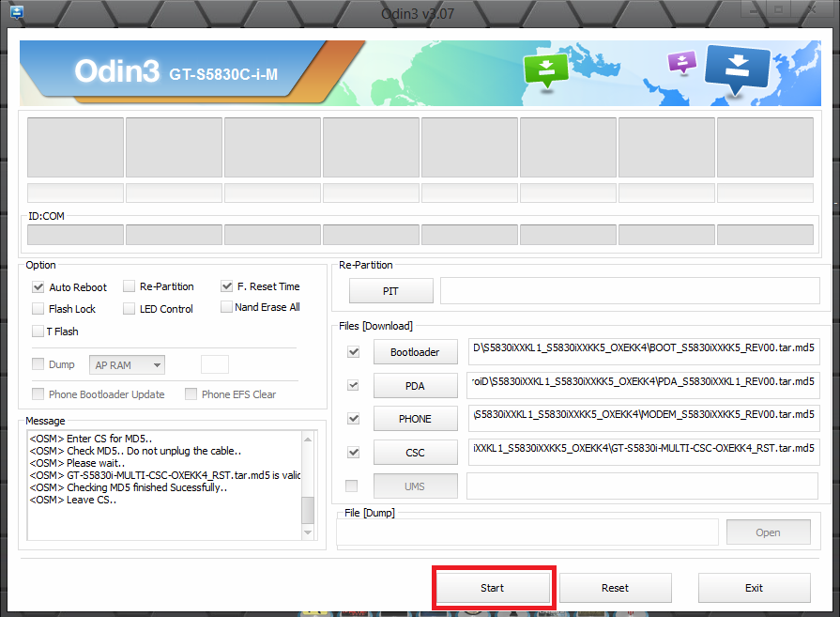
Task: Click the Bootloader file button
Action: 415,352
